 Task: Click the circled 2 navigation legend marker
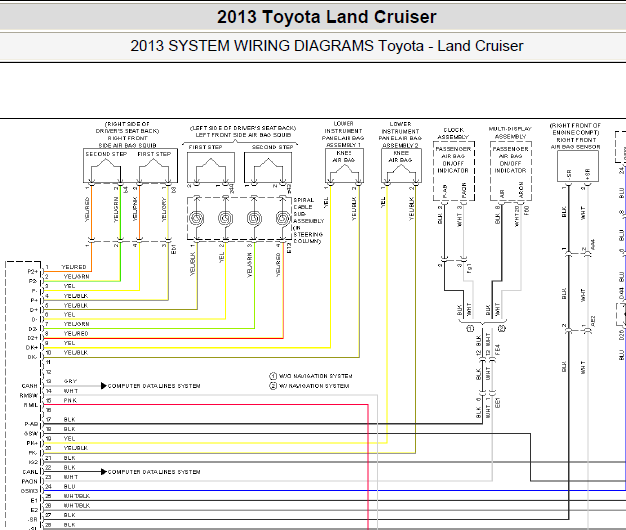point(273,386)
